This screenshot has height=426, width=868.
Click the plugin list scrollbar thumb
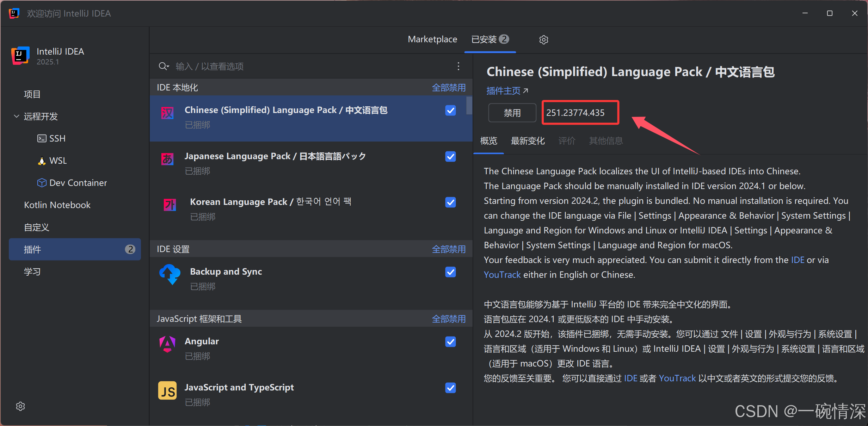[x=469, y=105]
